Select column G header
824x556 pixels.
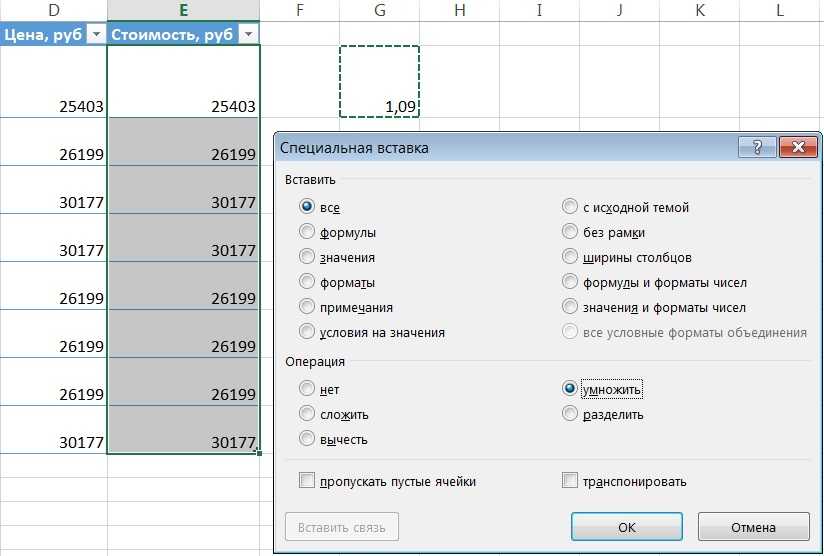(x=379, y=11)
